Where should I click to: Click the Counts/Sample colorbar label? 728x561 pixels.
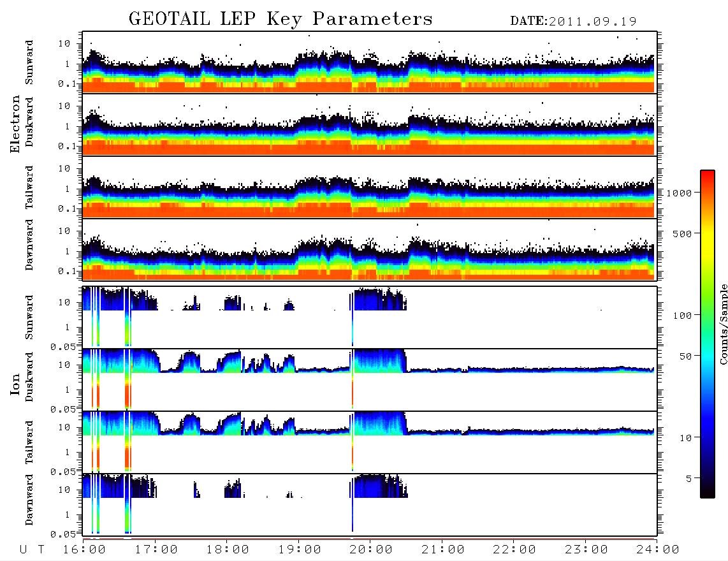pyautogui.click(x=723, y=324)
